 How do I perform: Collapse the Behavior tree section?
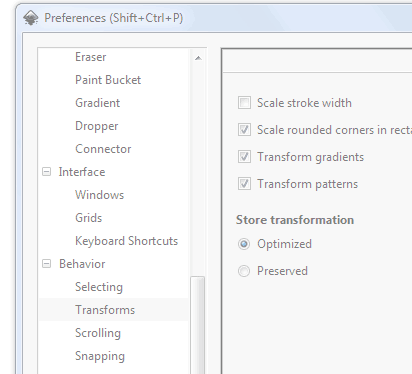(x=47, y=264)
